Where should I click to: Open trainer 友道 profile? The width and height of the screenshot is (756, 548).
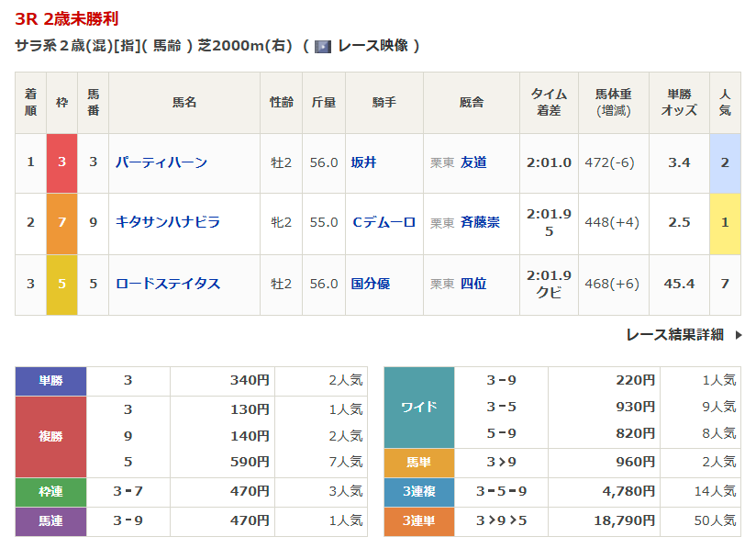point(473,162)
